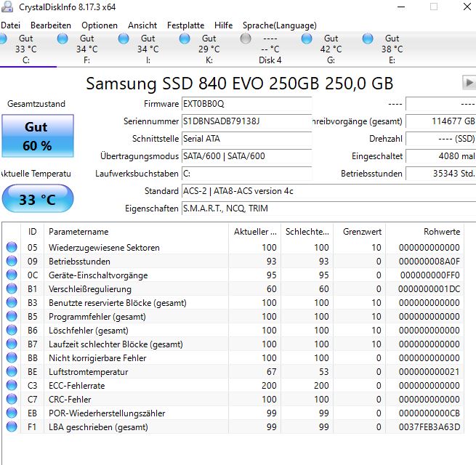Open the Datei menu
Image resolution: width=476 pixels, height=465 pixels.
pyautogui.click(x=11, y=25)
